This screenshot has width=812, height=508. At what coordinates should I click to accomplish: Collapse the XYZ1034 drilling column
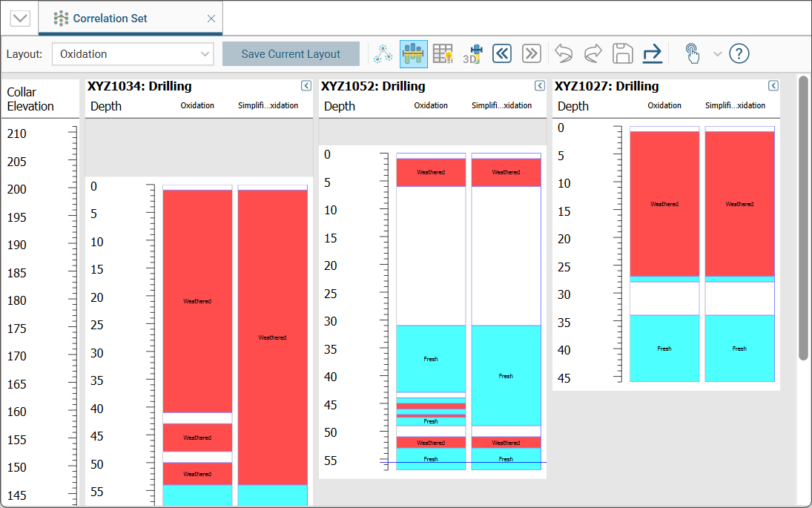coord(306,86)
